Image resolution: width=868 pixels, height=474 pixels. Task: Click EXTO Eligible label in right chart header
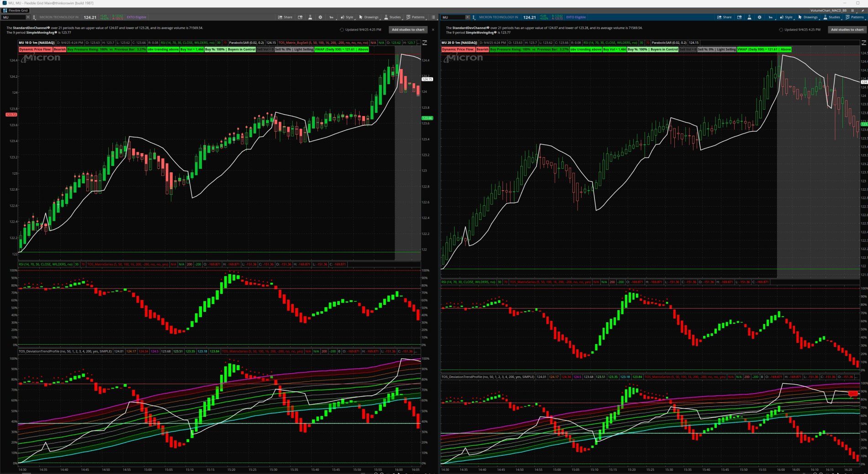(576, 17)
